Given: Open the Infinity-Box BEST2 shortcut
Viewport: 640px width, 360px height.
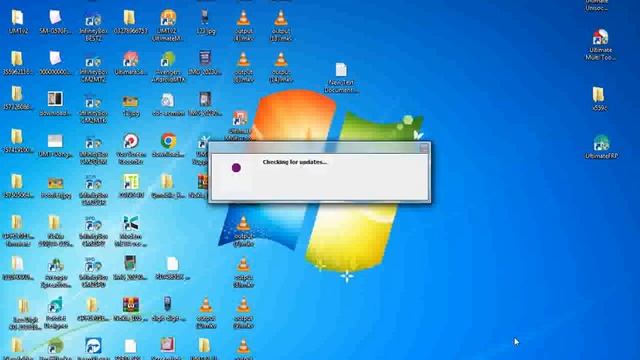Looking at the screenshot, I should (x=93, y=27).
